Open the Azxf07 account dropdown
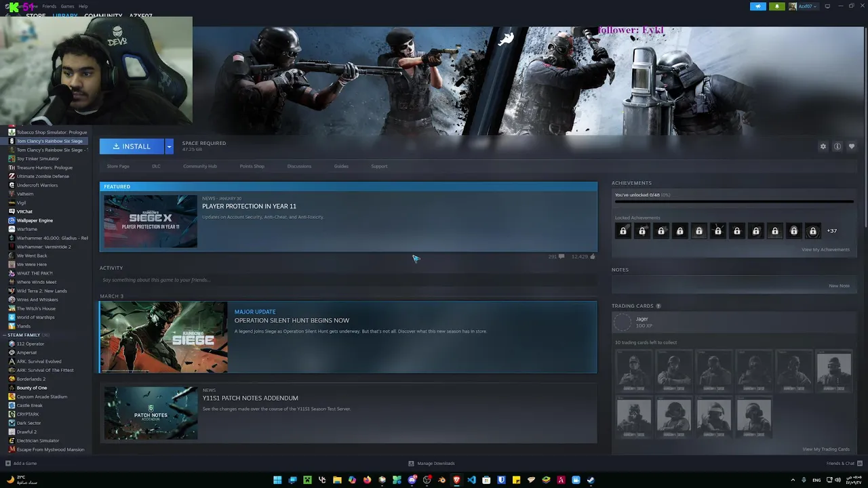Screen dimensions: 868x488 pyautogui.click(x=803, y=6)
